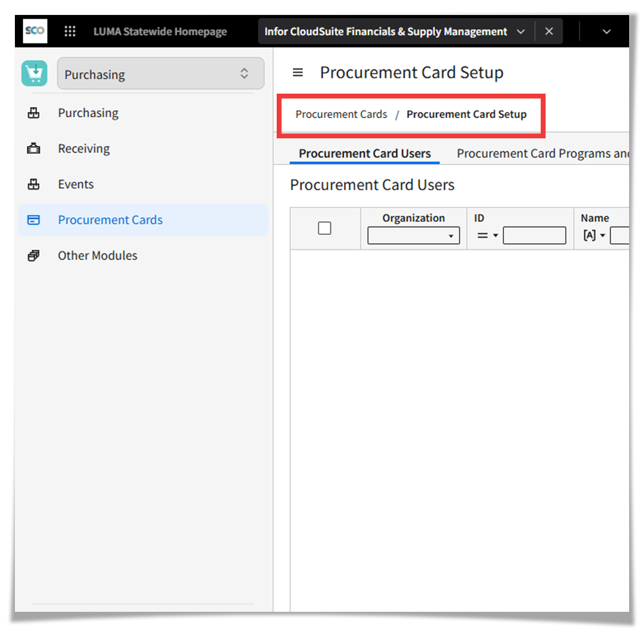
Task: Open the app grid launcher icon
Action: 70,31
